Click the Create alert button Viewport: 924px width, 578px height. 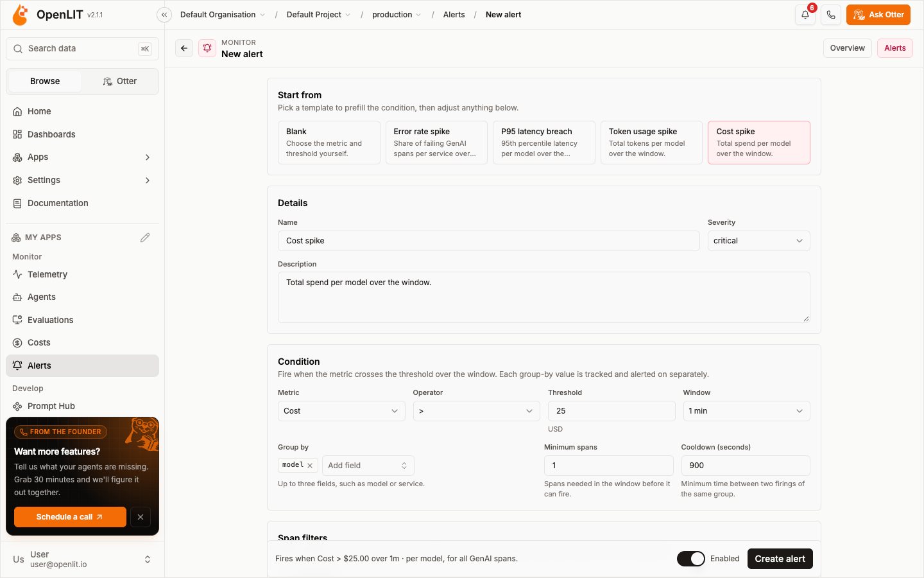coord(780,559)
